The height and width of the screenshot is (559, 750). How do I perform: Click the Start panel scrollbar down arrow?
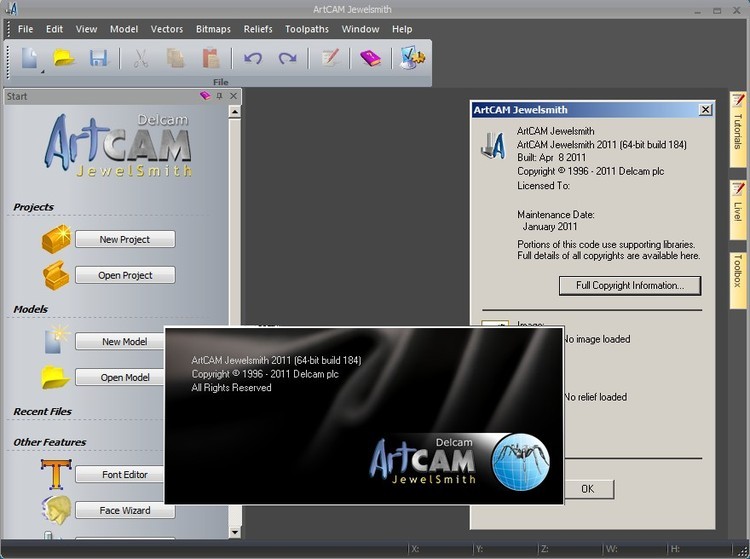click(234, 532)
